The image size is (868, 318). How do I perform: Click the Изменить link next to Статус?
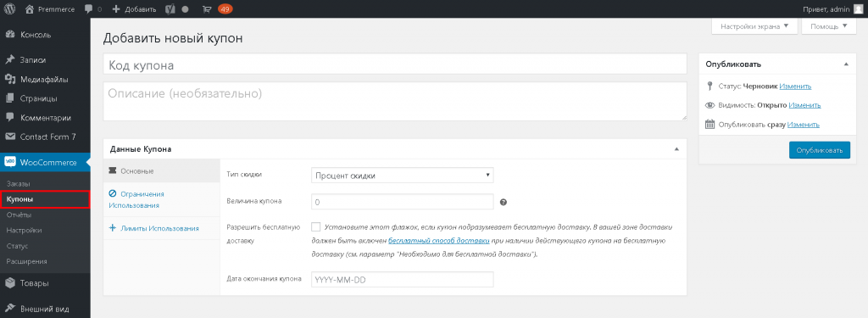click(795, 86)
